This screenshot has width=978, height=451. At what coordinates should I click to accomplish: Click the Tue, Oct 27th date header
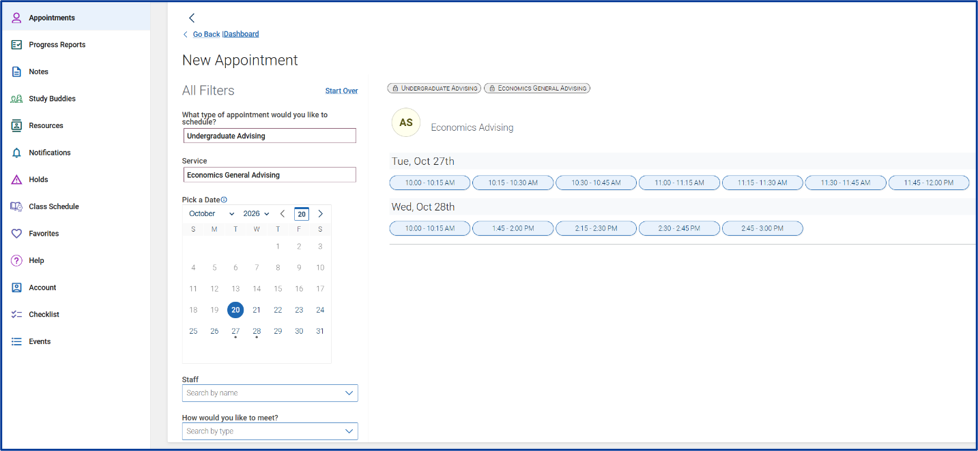[423, 162]
